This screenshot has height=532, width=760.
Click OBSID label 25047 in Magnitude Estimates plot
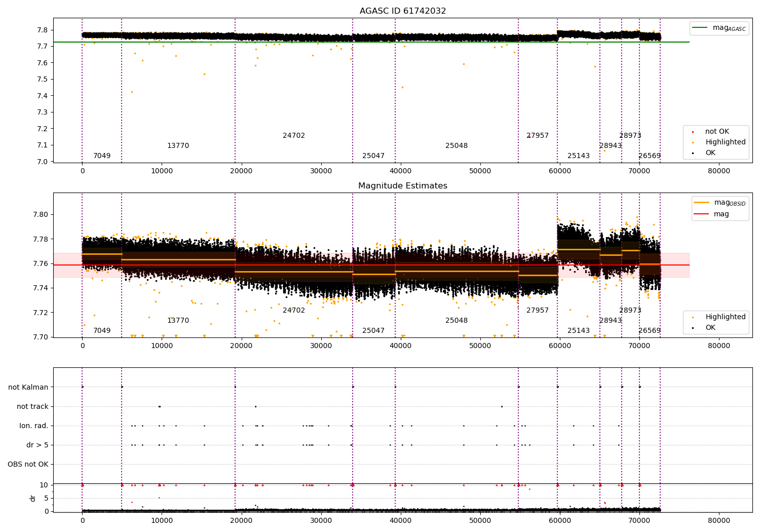coord(373,331)
